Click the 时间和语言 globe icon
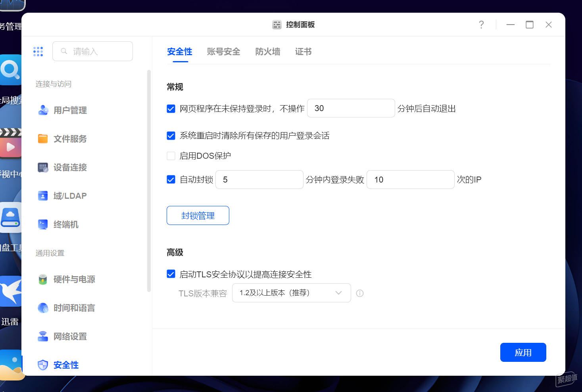This screenshot has height=392, width=582. click(x=43, y=308)
